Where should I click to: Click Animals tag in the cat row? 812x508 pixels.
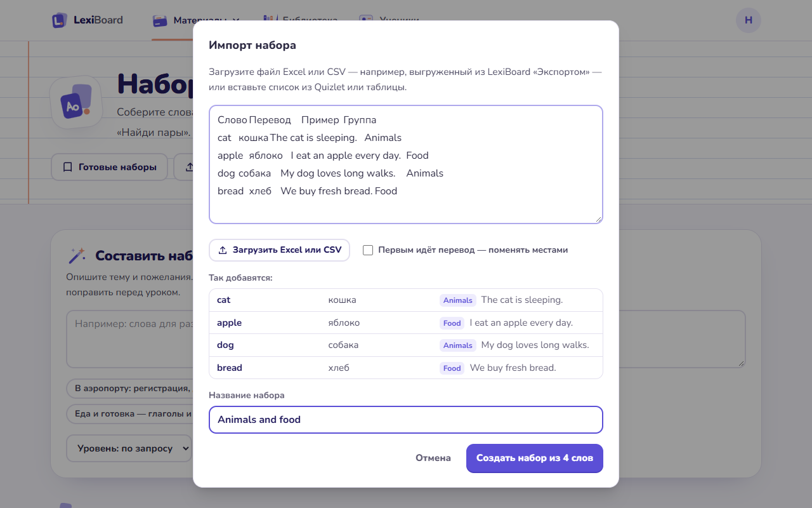[x=458, y=300]
